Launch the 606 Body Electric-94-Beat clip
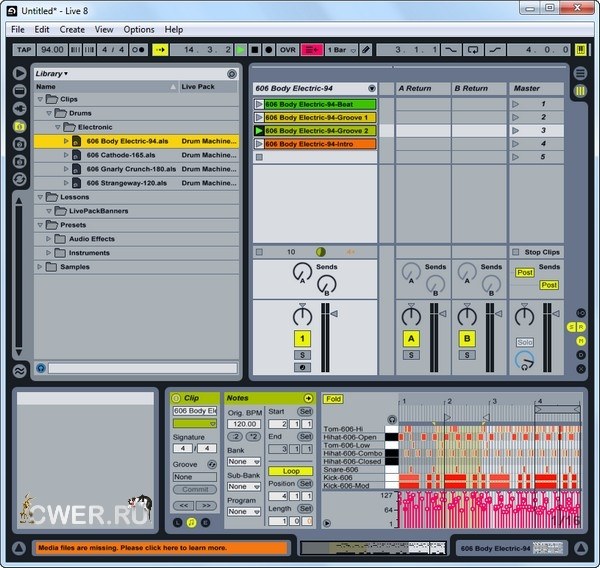Viewport: 600px width, 568px height. [260, 104]
